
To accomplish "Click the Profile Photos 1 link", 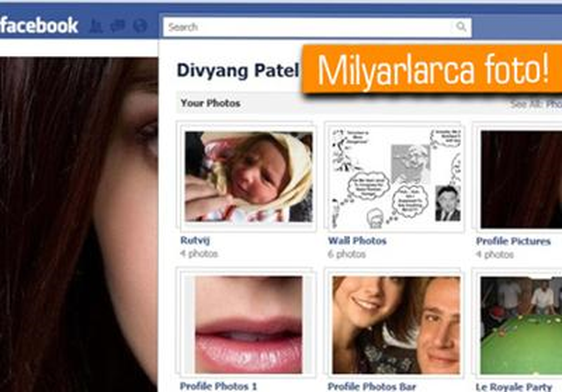I will (x=218, y=387).
